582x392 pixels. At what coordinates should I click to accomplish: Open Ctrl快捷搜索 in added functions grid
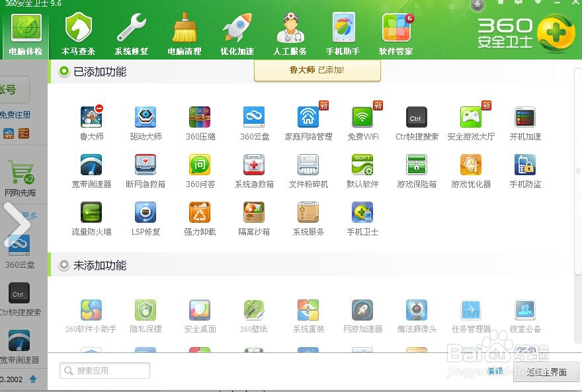[417, 117]
